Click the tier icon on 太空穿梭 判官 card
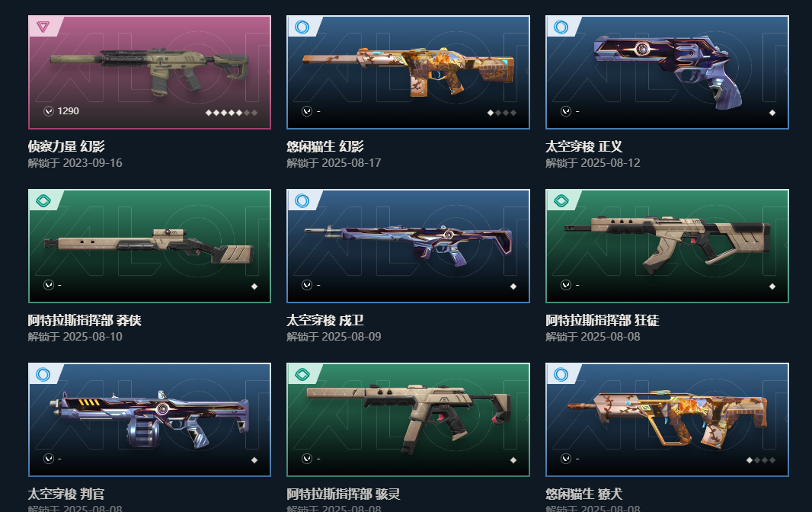Screen dimensions: 812x512 coord(43,374)
